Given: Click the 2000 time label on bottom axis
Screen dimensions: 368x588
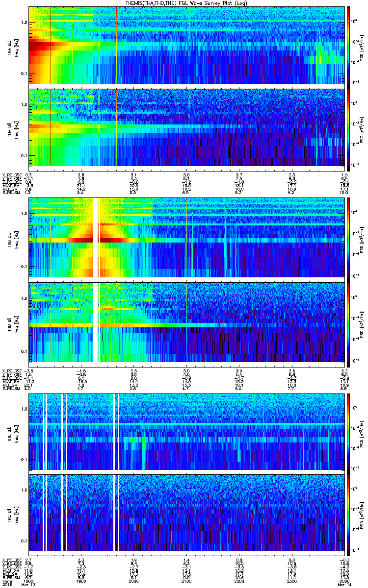Looking at the screenshot, I should 133,580.
